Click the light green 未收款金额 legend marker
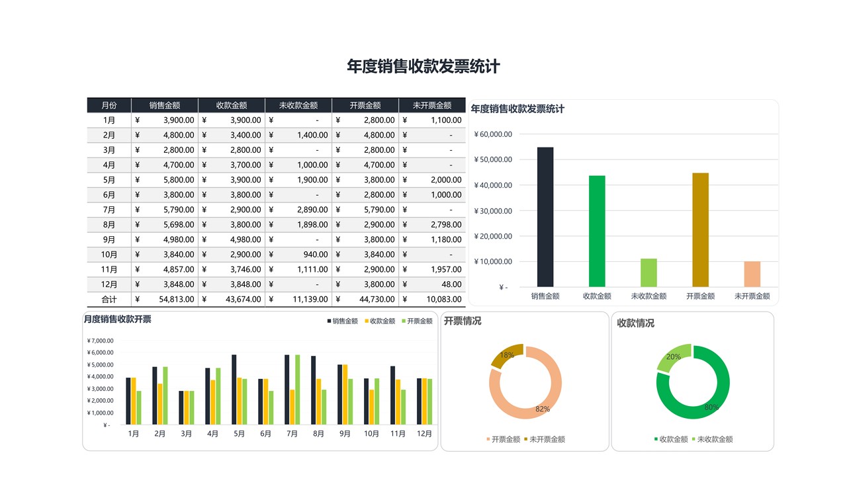This screenshot has width=847, height=504. [694, 439]
